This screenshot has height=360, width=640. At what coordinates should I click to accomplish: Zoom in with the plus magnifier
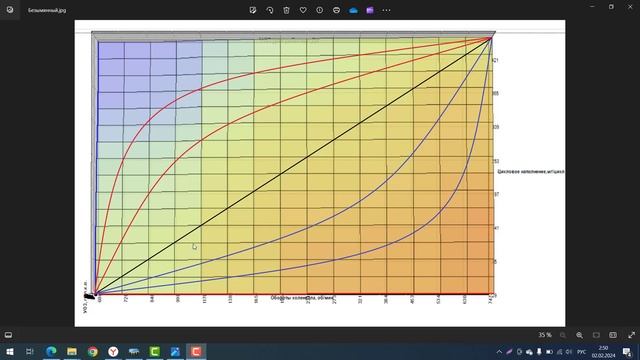(x=579, y=335)
